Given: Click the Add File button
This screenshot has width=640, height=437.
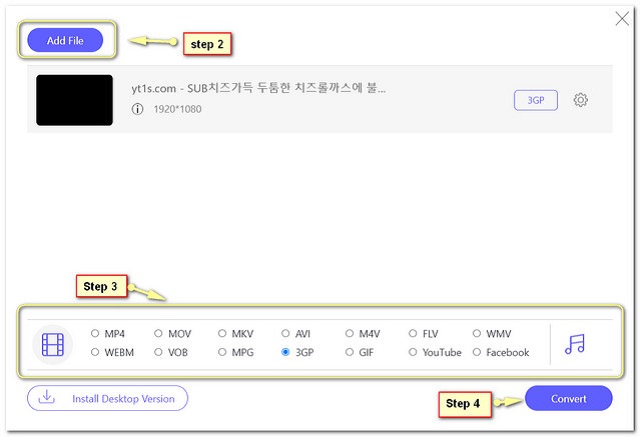Looking at the screenshot, I should click(65, 40).
